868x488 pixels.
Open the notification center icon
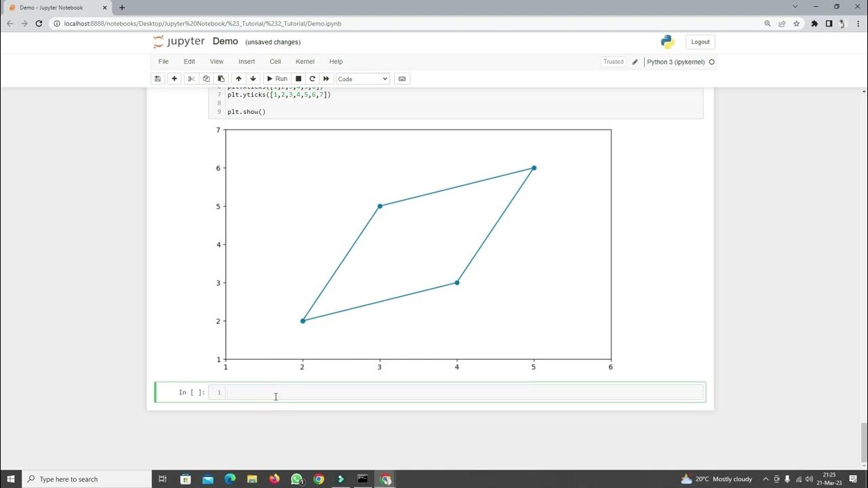tap(853, 479)
